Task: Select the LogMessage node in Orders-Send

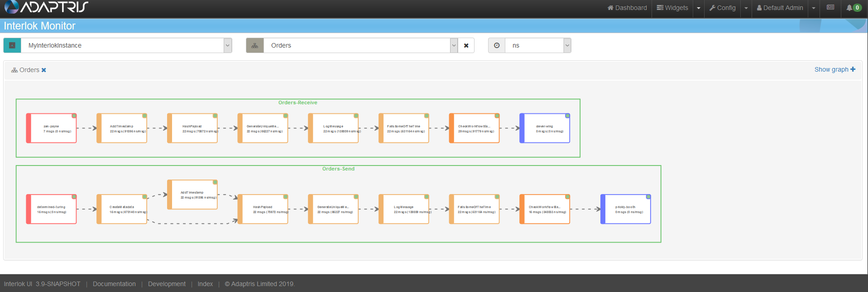Action: tap(404, 209)
